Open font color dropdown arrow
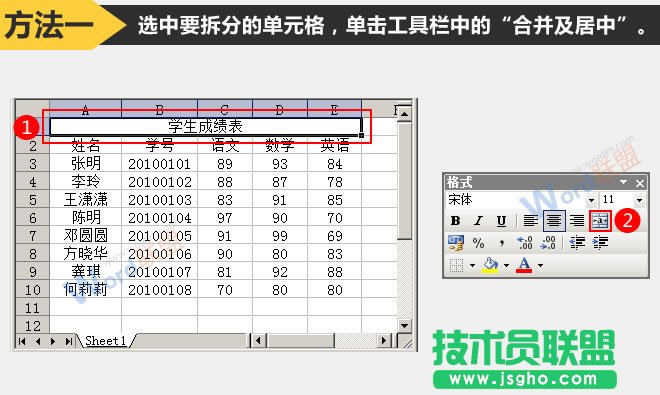This screenshot has height=395, width=660. click(x=540, y=265)
